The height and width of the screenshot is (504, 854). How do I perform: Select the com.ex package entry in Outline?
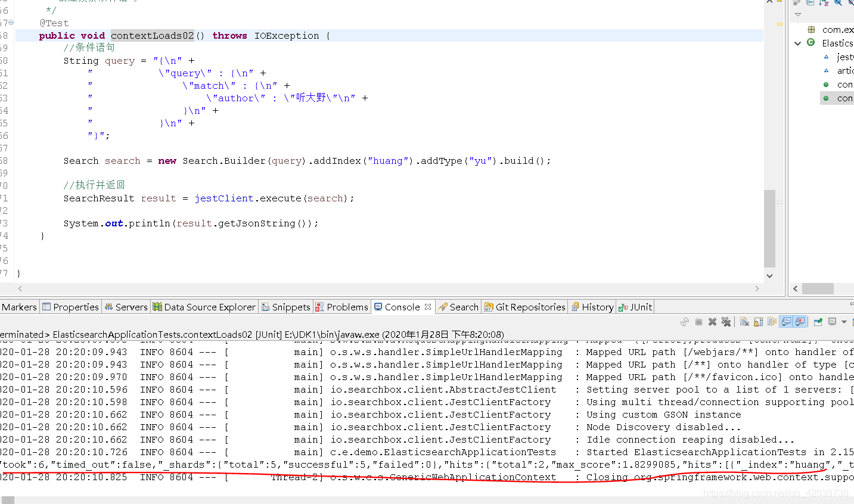838,29
